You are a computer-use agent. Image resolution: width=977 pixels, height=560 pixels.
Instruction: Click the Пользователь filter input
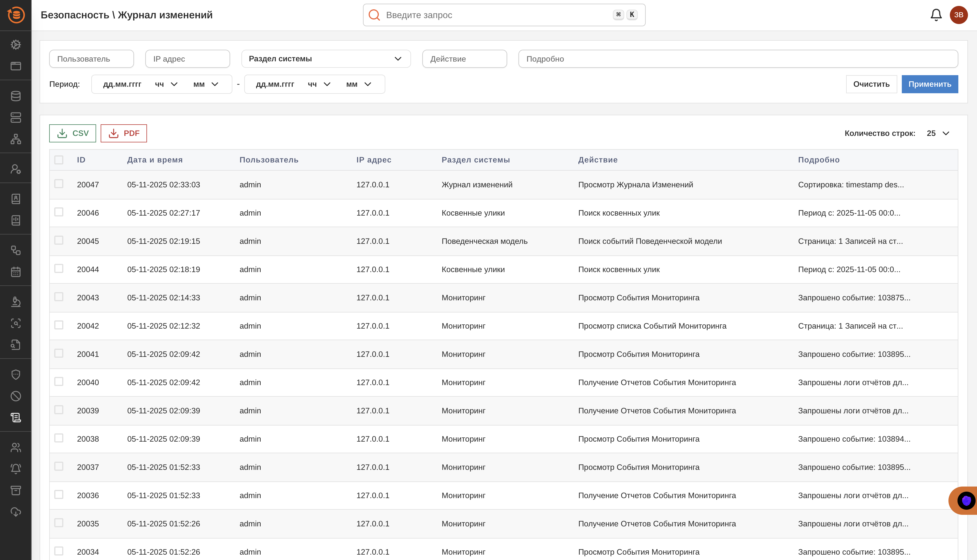[x=92, y=59]
